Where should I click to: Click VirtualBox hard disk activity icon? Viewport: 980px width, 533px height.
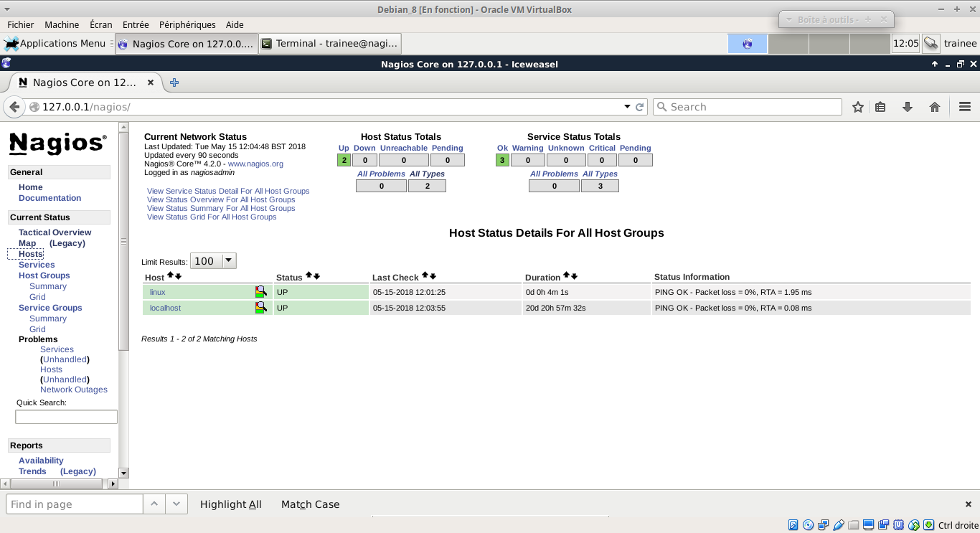pos(793,525)
